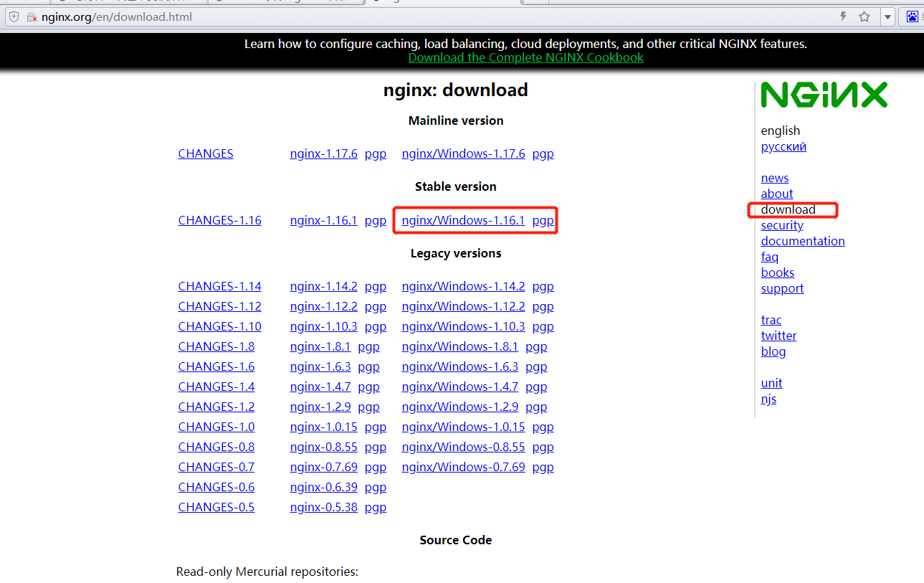The image size is (924, 583).
Task: Open the books page in sidebar
Action: pyautogui.click(x=778, y=272)
